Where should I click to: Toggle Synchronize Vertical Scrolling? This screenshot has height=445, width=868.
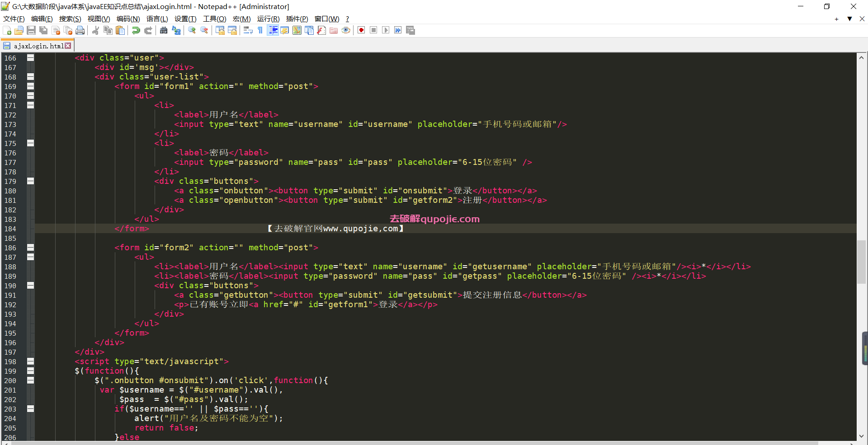[220, 30]
